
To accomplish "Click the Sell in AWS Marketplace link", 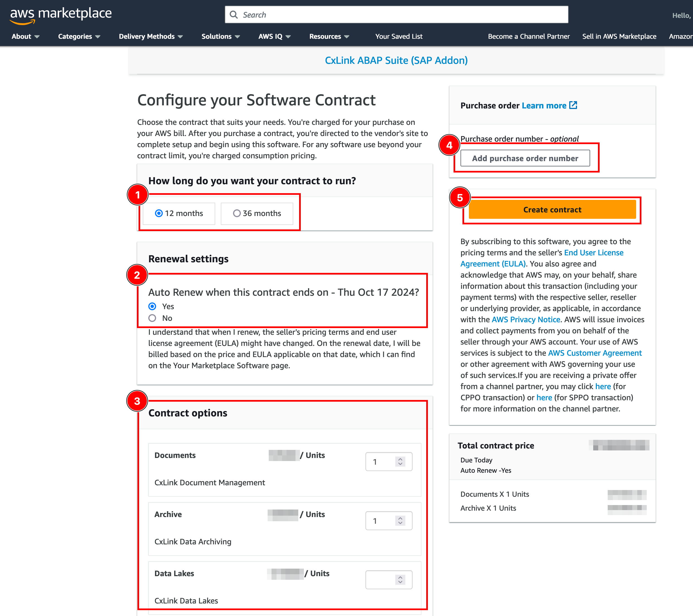I will pos(619,36).
